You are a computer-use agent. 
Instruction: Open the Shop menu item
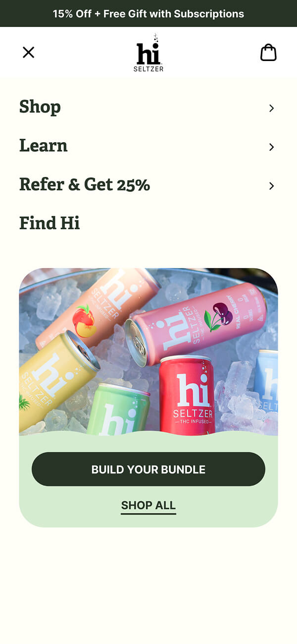point(148,107)
